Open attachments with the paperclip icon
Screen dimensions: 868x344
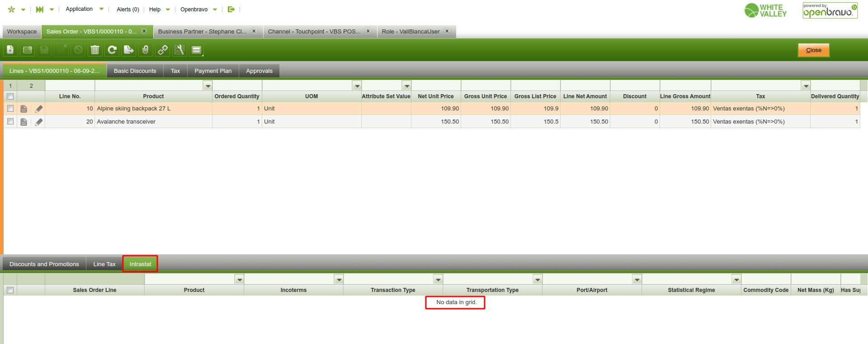[146, 50]
